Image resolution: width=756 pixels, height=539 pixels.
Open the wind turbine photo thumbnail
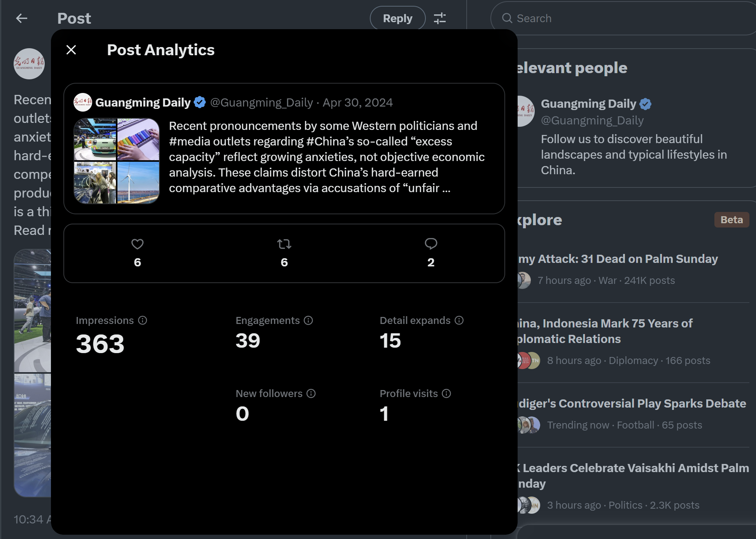(138, 183)
